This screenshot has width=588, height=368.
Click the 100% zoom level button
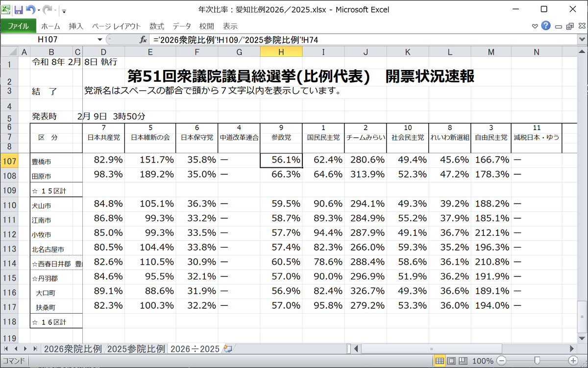coord(483,361)
